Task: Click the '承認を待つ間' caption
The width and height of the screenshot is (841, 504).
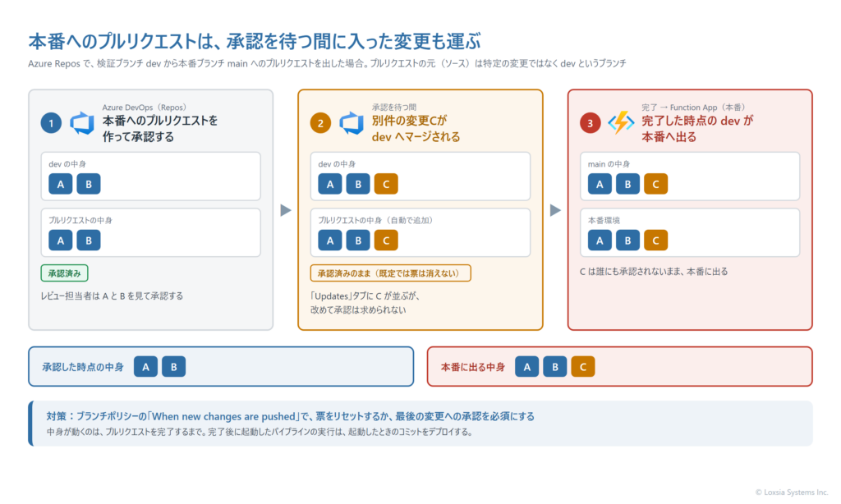Action: point(394,108)
